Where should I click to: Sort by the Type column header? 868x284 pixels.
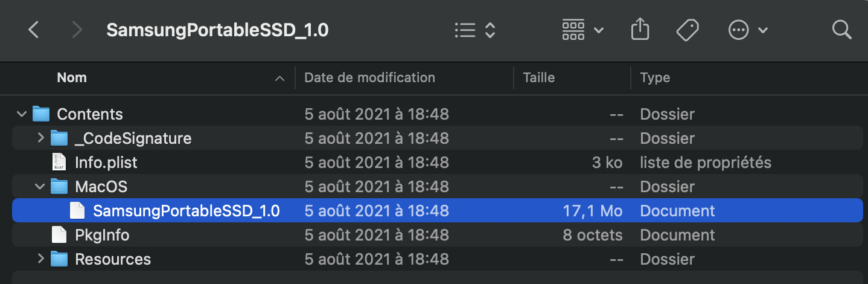coord(655,78)
